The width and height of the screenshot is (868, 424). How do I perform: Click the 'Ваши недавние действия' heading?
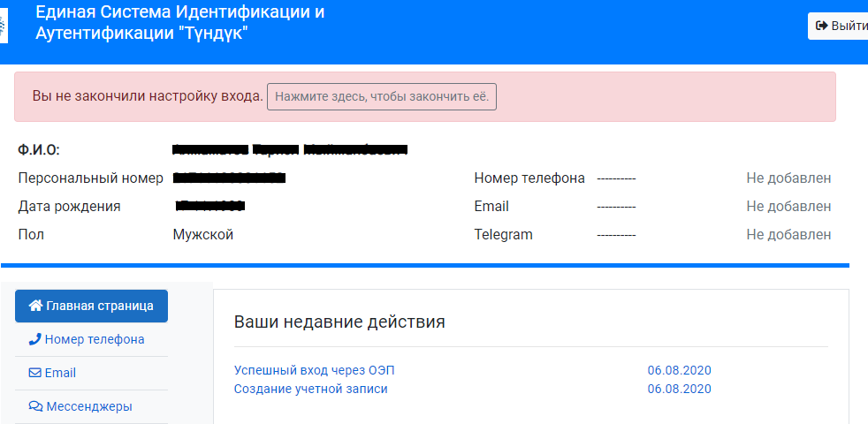(x=339, y=322)
